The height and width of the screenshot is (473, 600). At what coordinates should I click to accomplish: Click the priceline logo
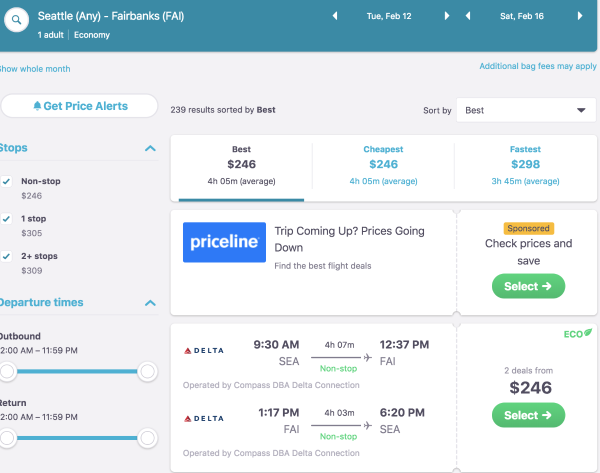pos(224,242)
